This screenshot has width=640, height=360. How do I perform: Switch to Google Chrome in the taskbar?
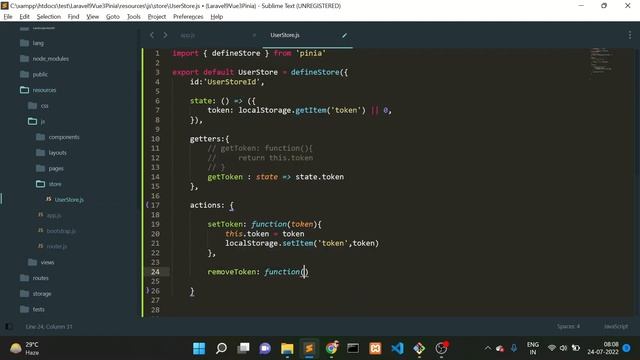(331, 348)
